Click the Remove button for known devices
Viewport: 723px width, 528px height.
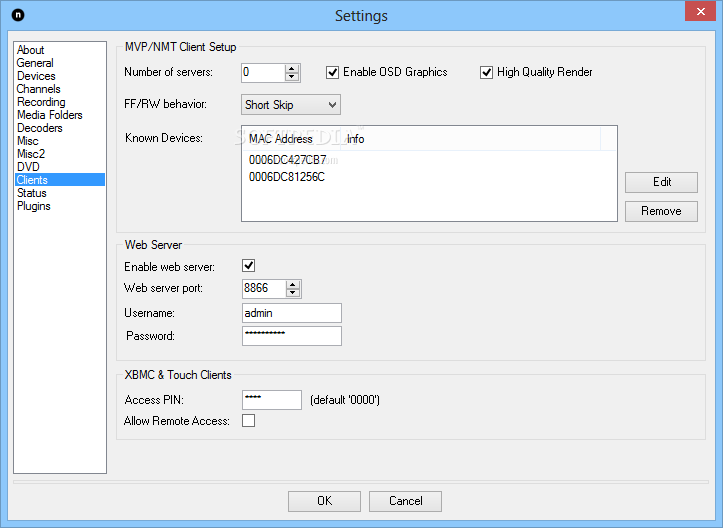coord(661,211)
